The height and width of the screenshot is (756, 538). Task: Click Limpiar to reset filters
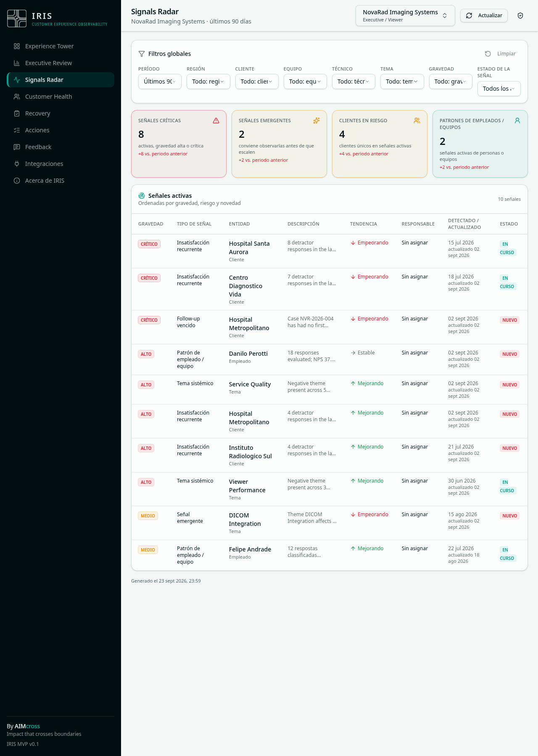point(500,54)
